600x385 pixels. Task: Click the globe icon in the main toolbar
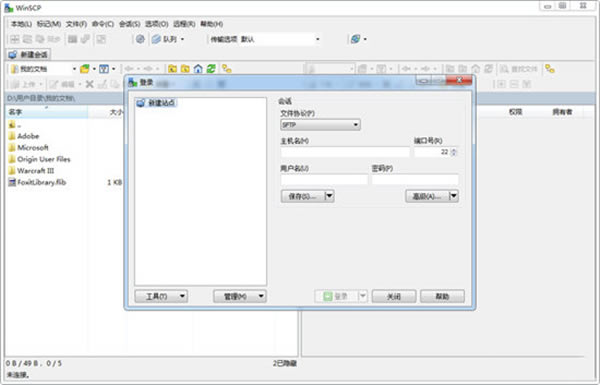tap(355, 39)
